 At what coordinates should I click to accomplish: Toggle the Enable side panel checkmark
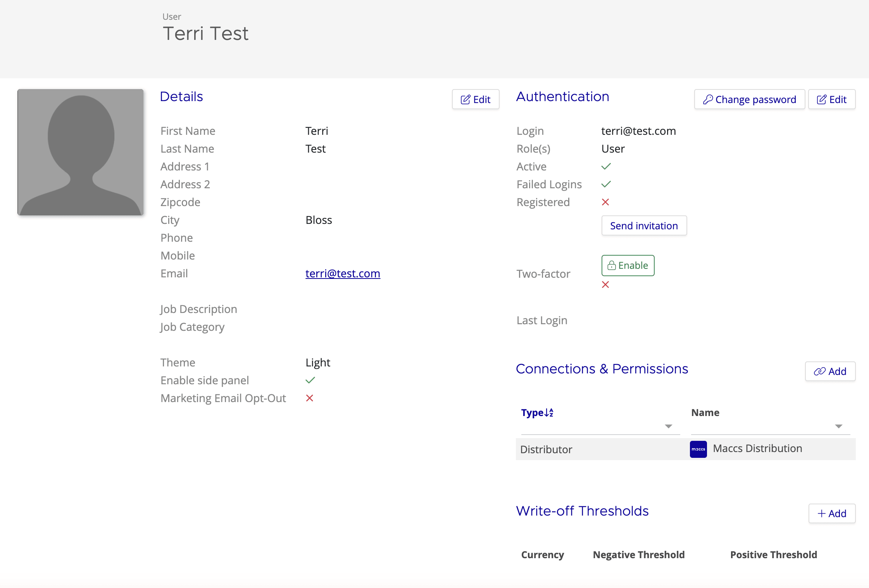coord(310,380)
